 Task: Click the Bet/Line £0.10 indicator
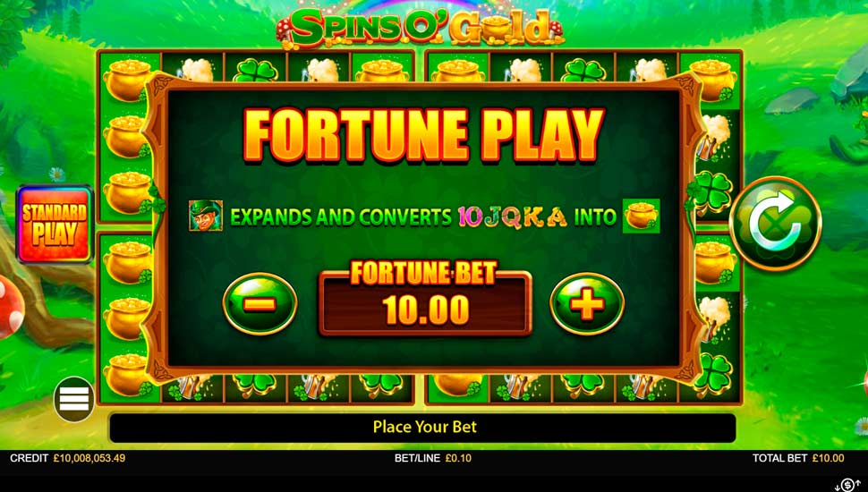click(x=433, y=458)
